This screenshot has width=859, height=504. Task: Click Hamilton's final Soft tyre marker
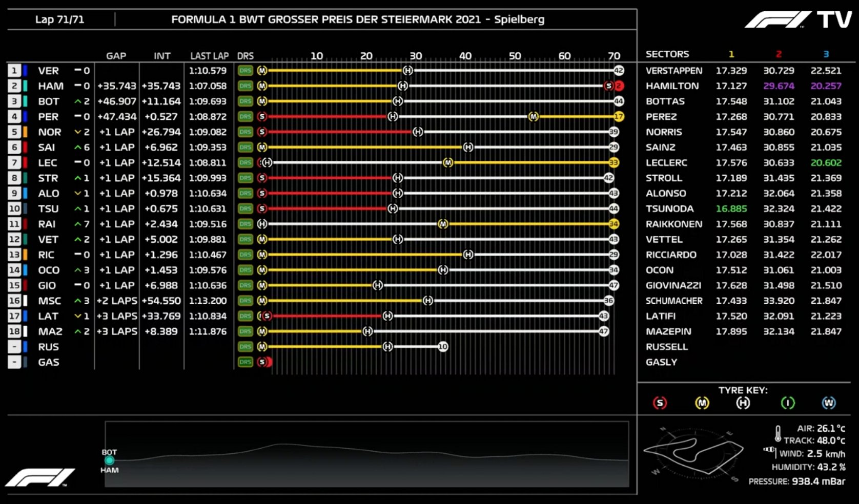click(x=609, y=86)
